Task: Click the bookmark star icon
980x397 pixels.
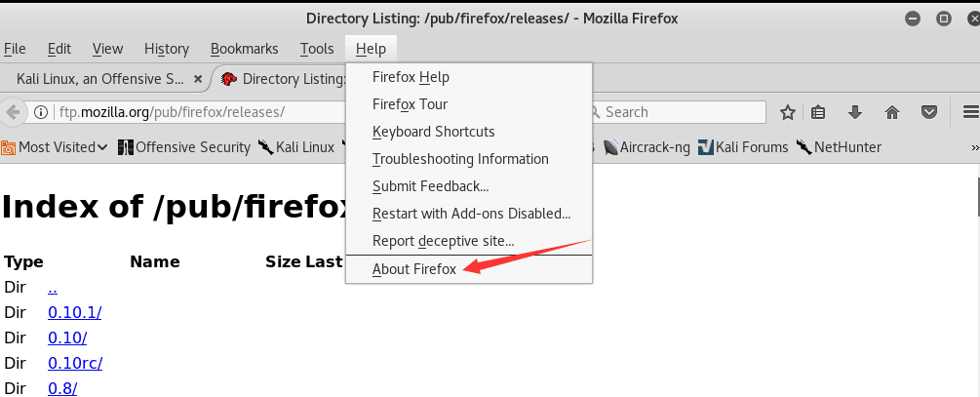Action: [x=788, y=112]
